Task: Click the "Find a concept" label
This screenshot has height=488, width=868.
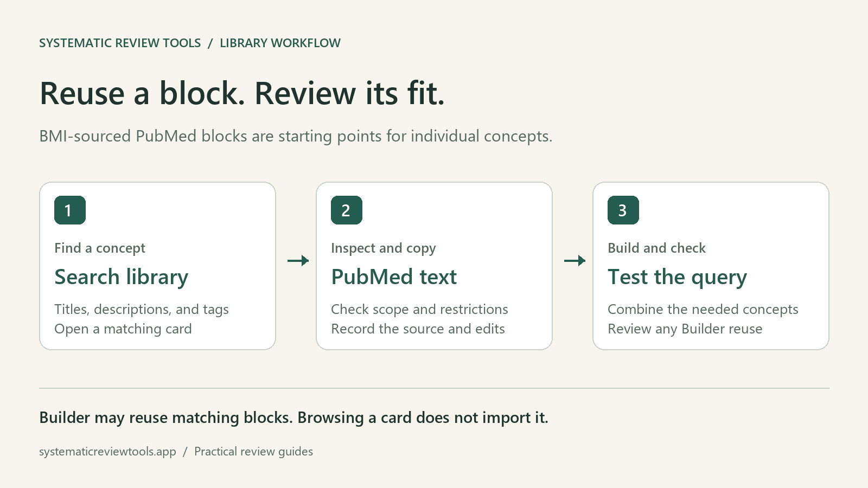Action: (x=100, y=248)
